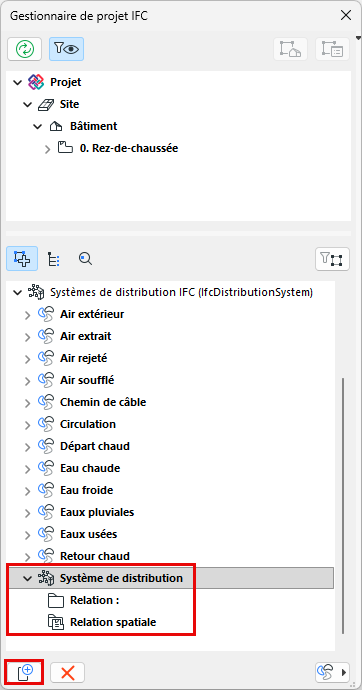Select the Eaux usées label
This screenshot has height=690, width=362.
pyautogui.click(x=88, y=534)
